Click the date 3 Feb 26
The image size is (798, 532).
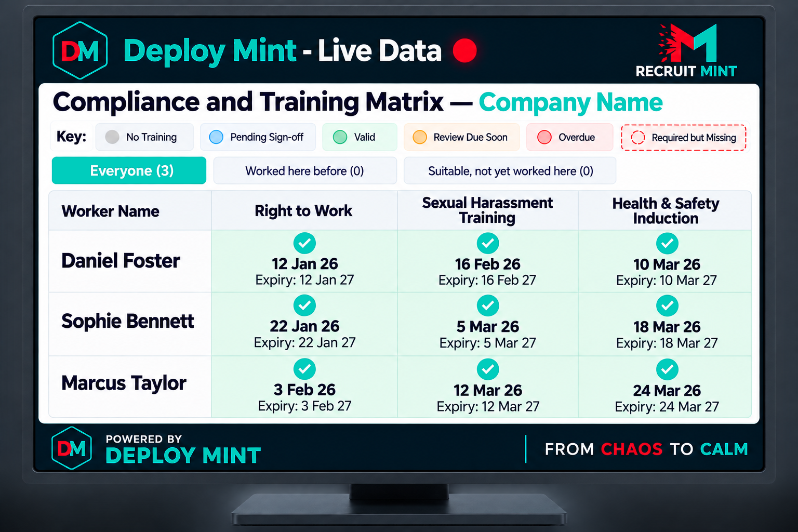click(x=304, y=390)
